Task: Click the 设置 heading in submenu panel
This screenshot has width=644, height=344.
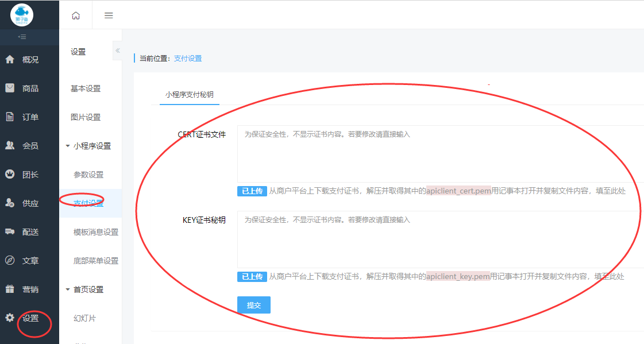Action: tap(78, 52)
